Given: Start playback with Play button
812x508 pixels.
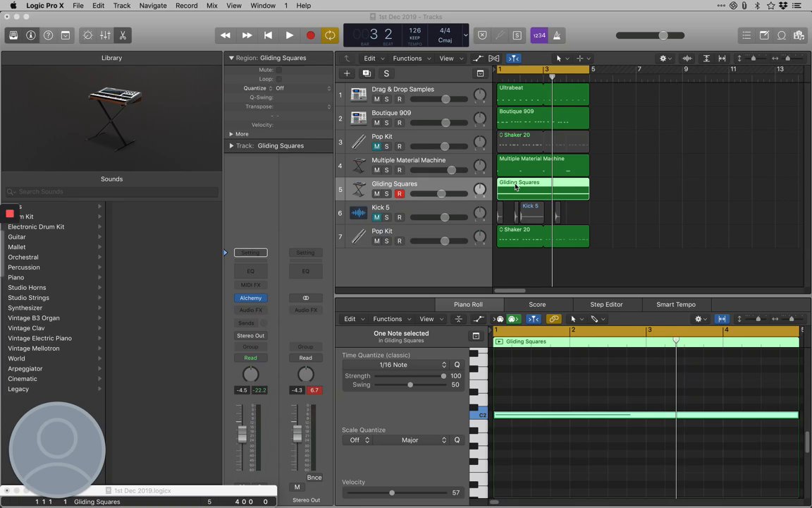Looking at the screenshot, I should click(x=290, y=35).
